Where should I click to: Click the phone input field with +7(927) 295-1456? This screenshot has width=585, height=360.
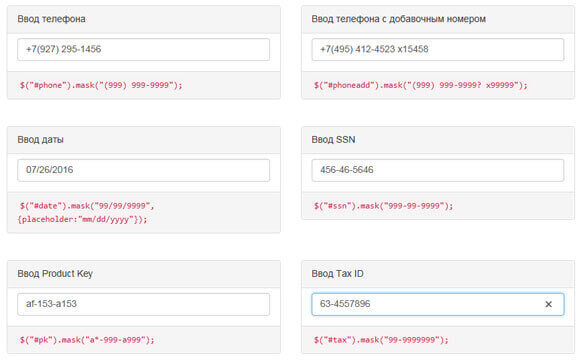pyautogui.click(x=143, y=49)
